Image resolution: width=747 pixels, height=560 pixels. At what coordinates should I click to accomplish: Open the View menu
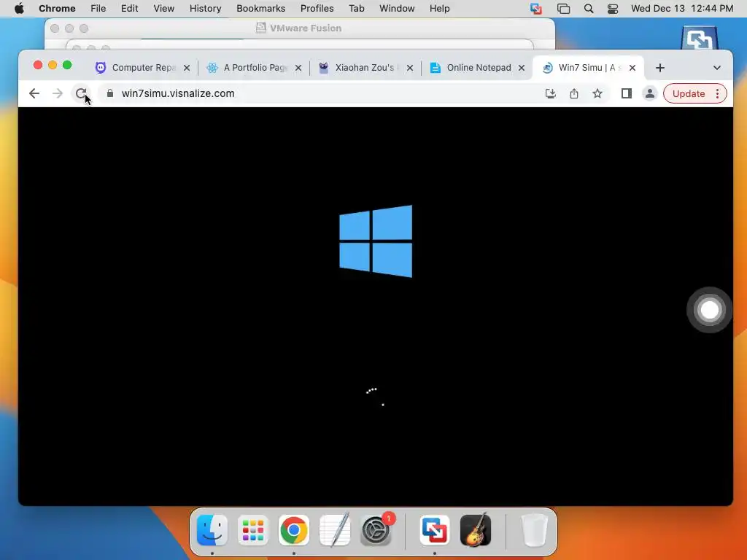[164, 9]
